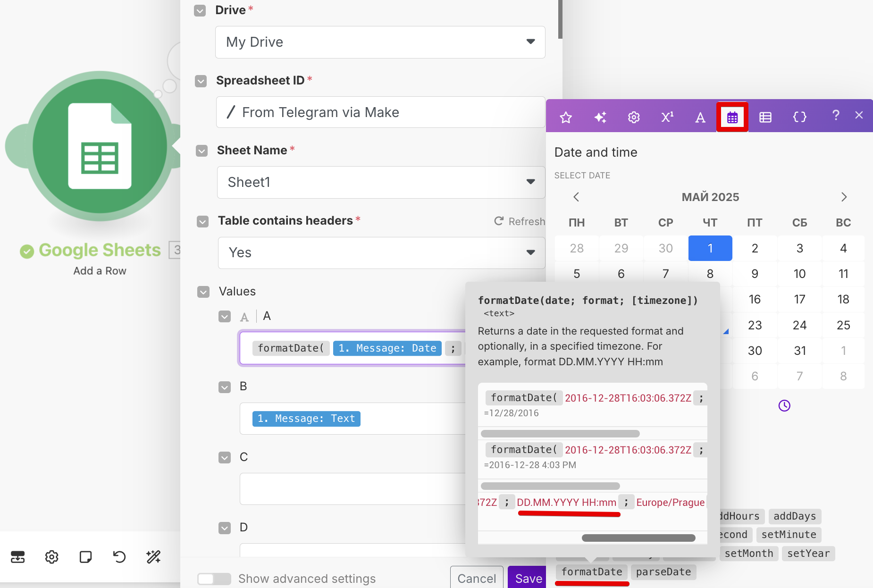Open Table contains headers dropdown

tap(381, 252)
